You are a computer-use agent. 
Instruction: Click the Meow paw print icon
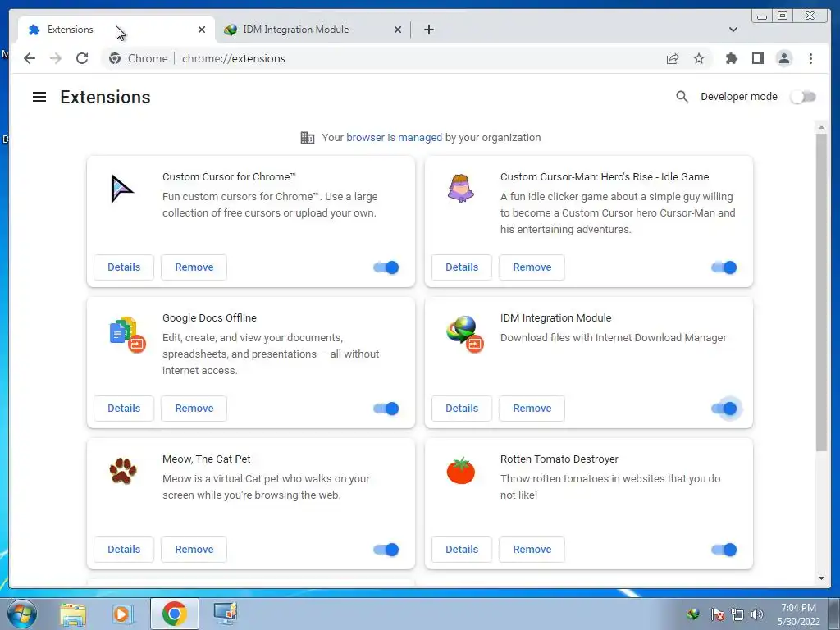123,471
